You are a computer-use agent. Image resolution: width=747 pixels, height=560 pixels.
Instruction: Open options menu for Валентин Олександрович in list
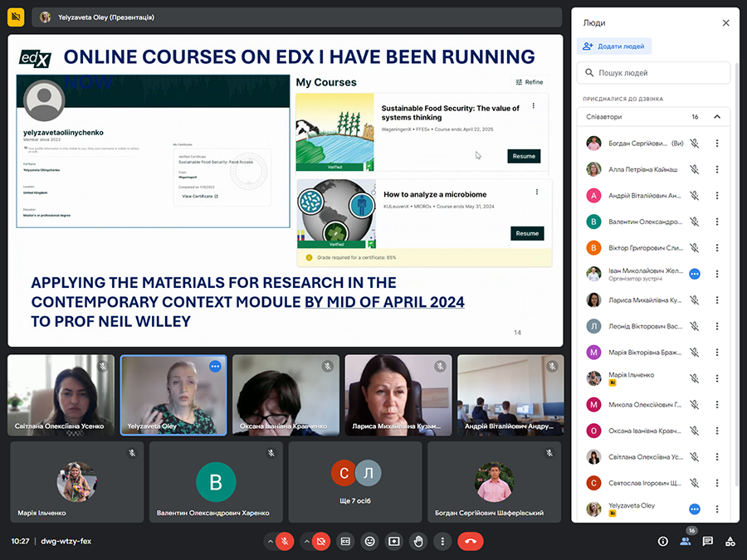point(717,222)
